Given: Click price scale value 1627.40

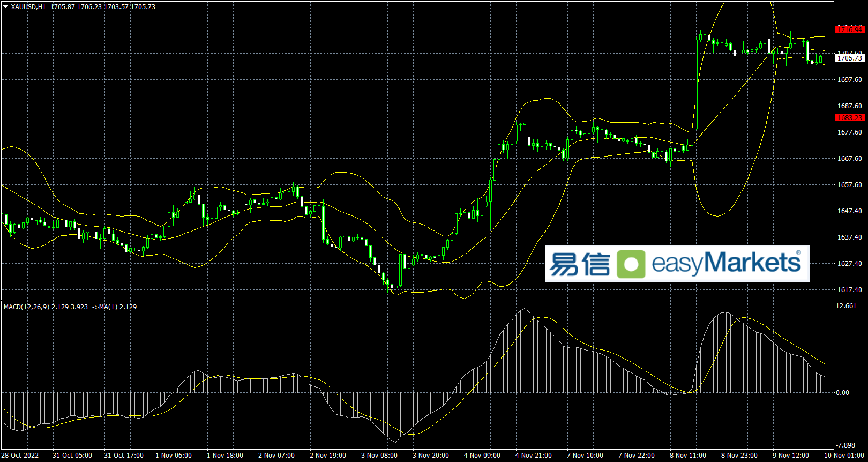Looking at the screenshot, I should pyautogui.click(x=850, y=264).
